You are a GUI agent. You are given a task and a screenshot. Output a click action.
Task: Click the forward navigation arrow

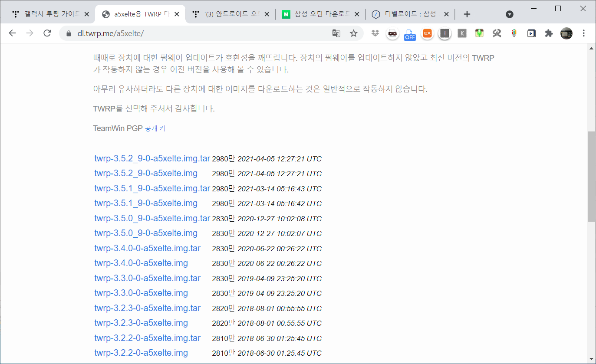pos(30,33)
